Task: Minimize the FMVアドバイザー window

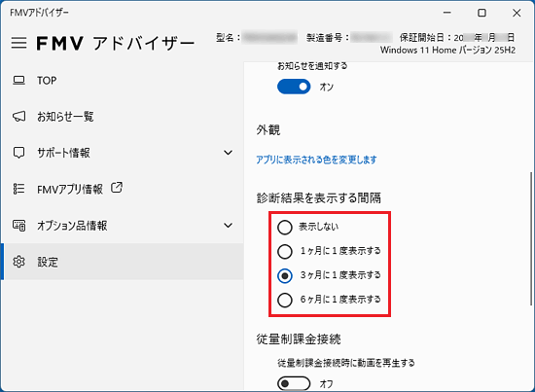Action: 447,13
